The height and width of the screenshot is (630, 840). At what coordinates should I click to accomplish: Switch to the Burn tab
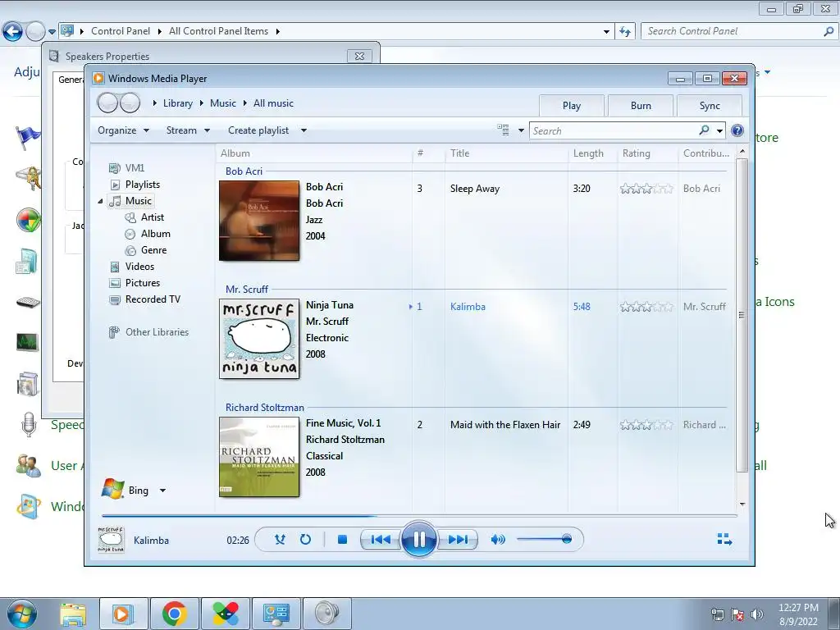point(641,106)
